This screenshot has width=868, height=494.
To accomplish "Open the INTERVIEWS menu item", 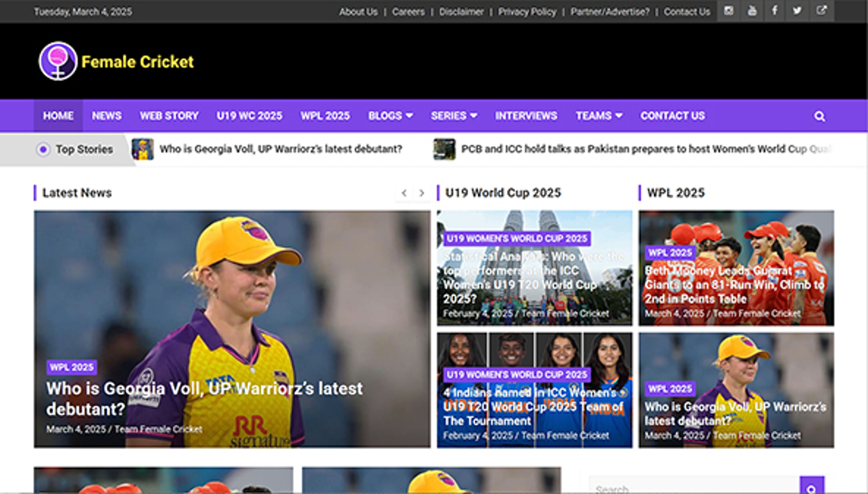I will 525,116.
